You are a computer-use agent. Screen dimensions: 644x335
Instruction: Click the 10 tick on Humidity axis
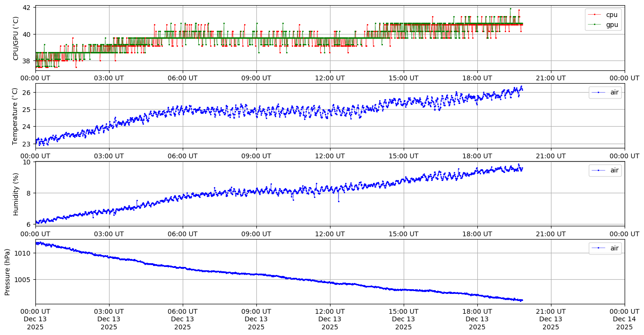coord(26,162)
